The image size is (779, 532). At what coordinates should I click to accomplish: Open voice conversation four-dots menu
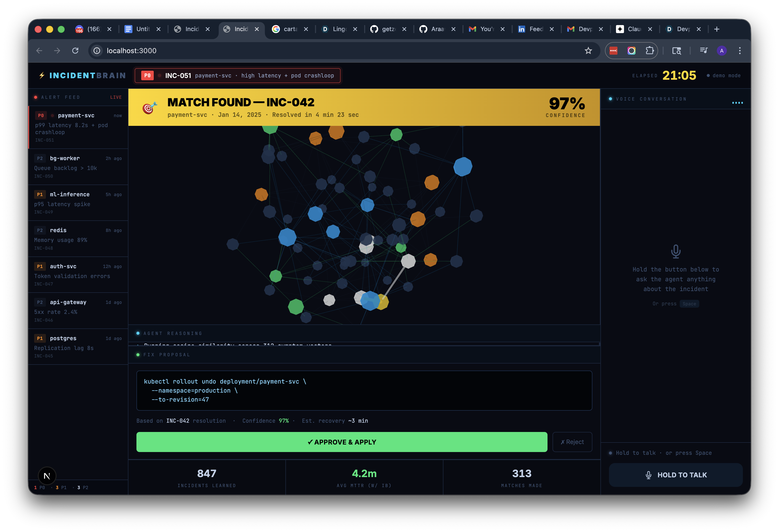pyautogui.click(x=737, y=103)
